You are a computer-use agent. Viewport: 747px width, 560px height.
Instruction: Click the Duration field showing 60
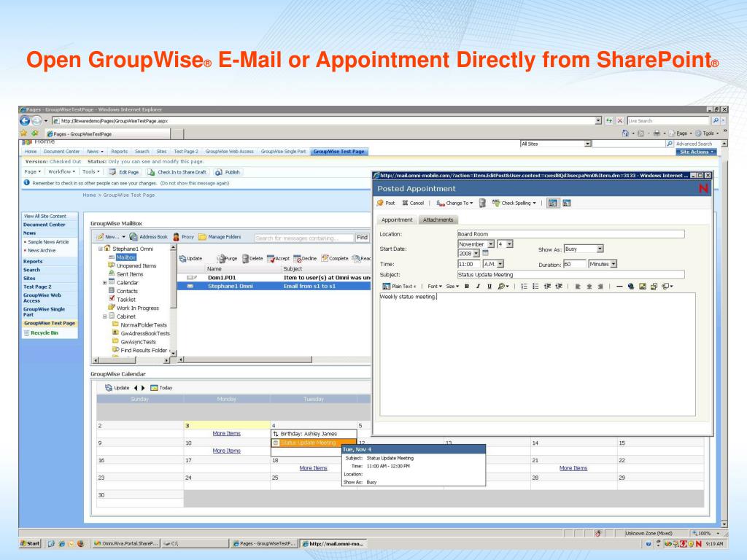(575, 264)
